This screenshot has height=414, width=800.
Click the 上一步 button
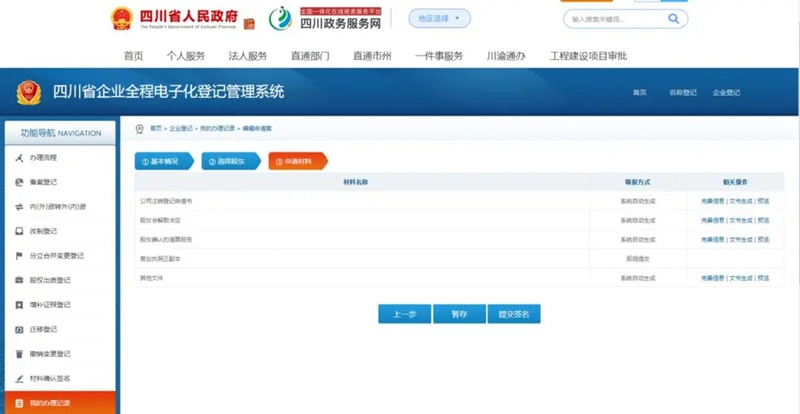[x=405, y=314]
